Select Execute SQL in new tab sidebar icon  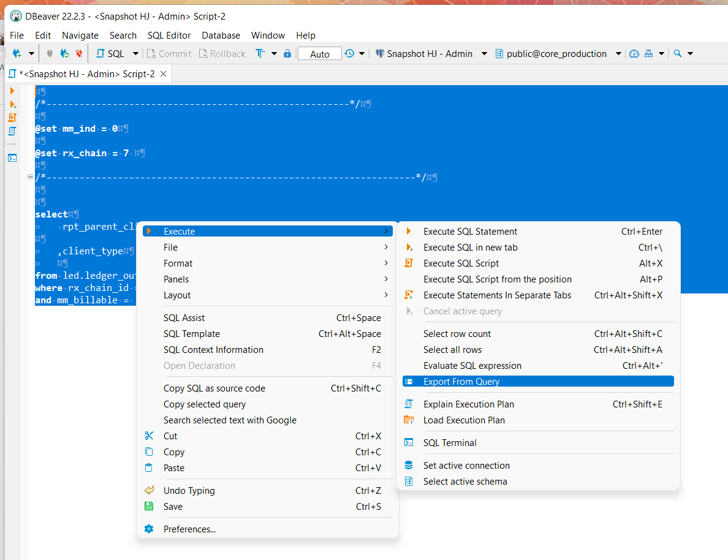[12, 104]
